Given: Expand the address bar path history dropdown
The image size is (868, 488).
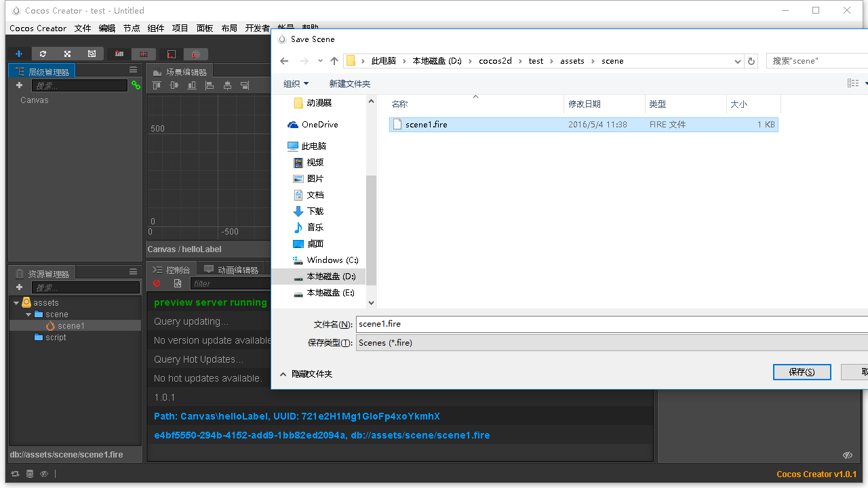Looking at the screenshot, I should click(738, 61).
